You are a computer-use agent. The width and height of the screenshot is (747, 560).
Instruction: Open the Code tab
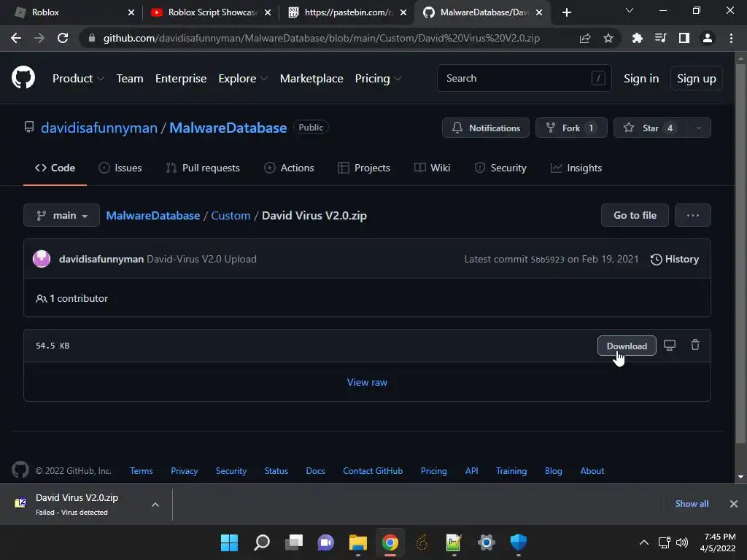[55, 168]
